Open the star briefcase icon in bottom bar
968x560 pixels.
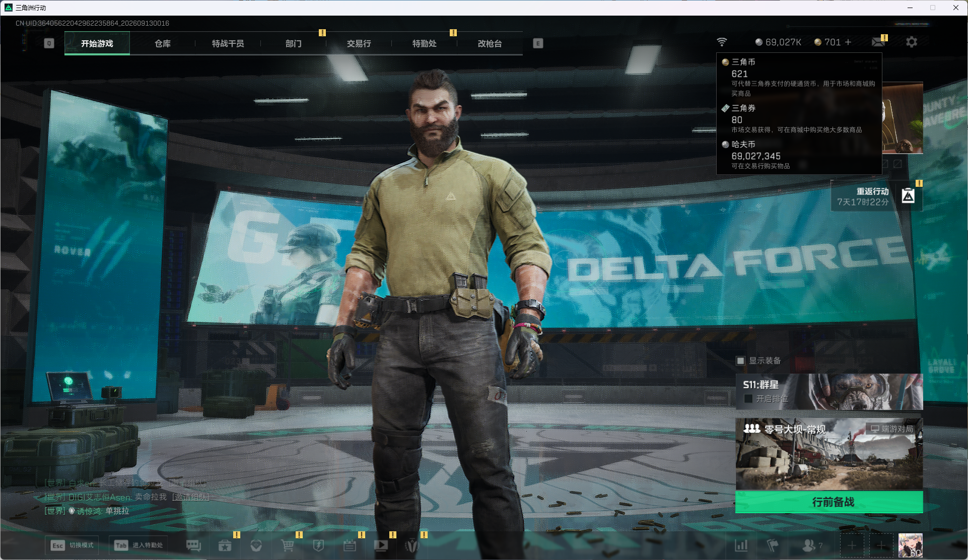click(x=225, y=545)
